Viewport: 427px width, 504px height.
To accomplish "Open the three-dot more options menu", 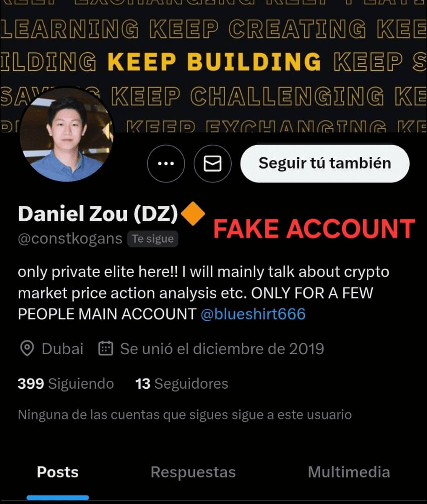I will click(x=166, y=164).
